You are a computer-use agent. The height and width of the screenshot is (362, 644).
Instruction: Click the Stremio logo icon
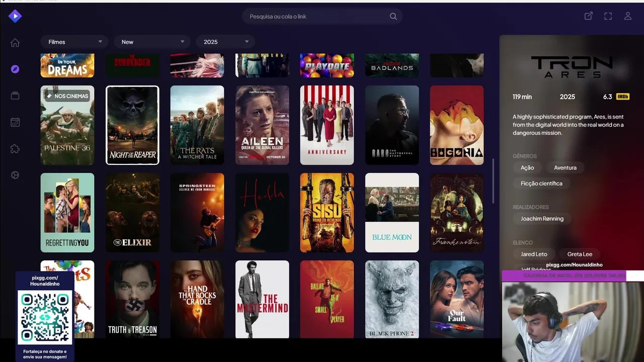[x=15, y=16]
